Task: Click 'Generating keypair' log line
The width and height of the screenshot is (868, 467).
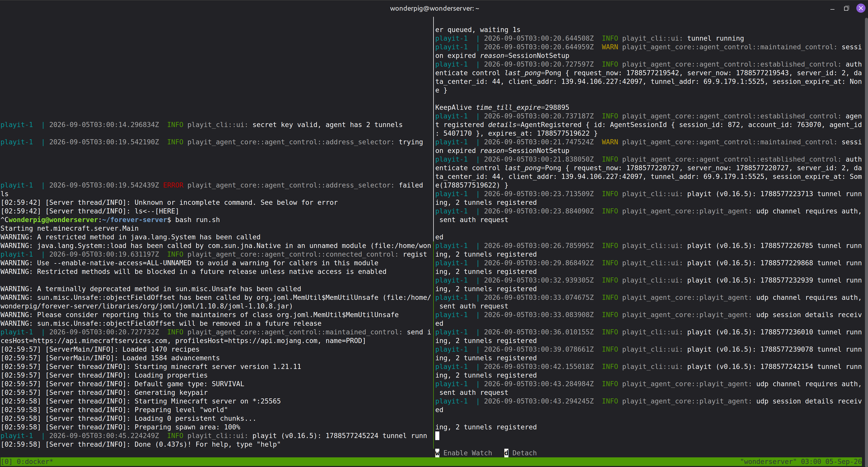Action: point(104,393)
